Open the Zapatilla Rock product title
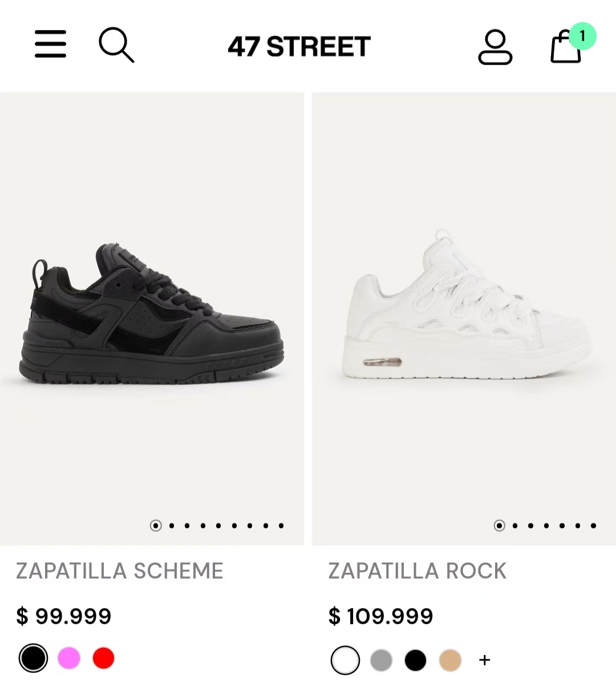This screenshot has width=616, height=695. coord(417,571)
